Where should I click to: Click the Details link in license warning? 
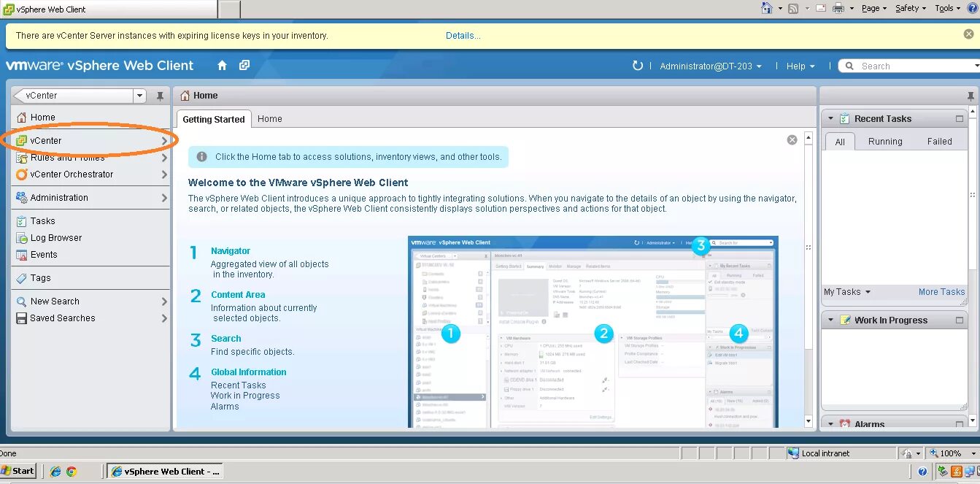[463, 35]
